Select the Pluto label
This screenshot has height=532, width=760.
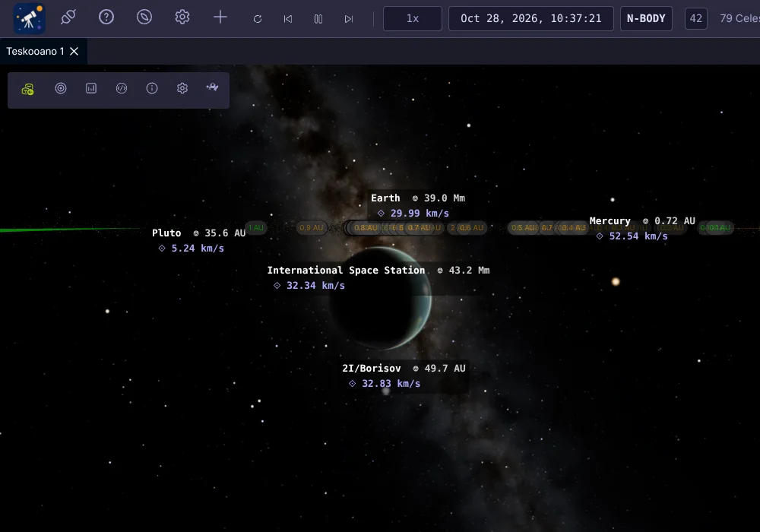pos(166,233)
